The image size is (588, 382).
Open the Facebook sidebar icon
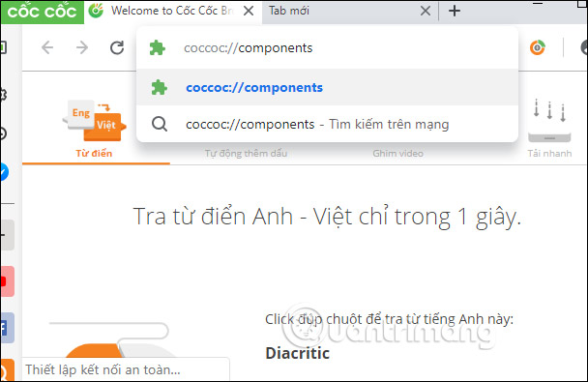[x=7, y=328]
